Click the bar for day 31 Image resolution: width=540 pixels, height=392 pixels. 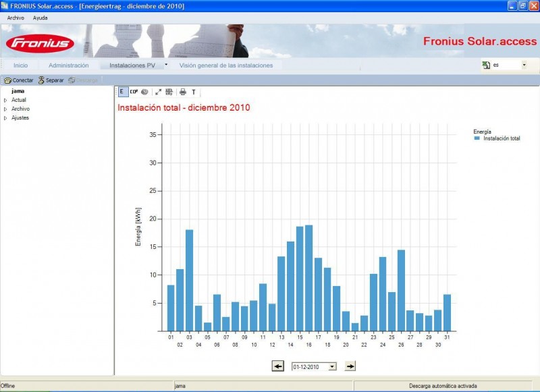click(x=447, y=312)
